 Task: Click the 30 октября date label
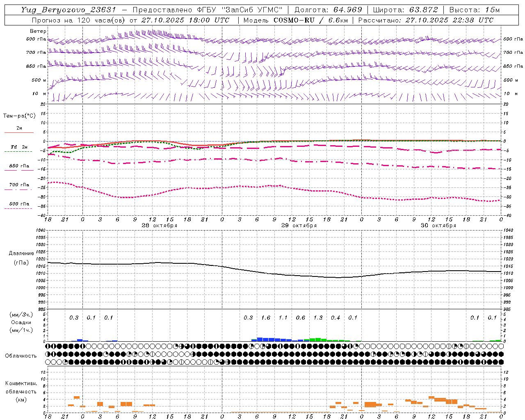point(438,226)
